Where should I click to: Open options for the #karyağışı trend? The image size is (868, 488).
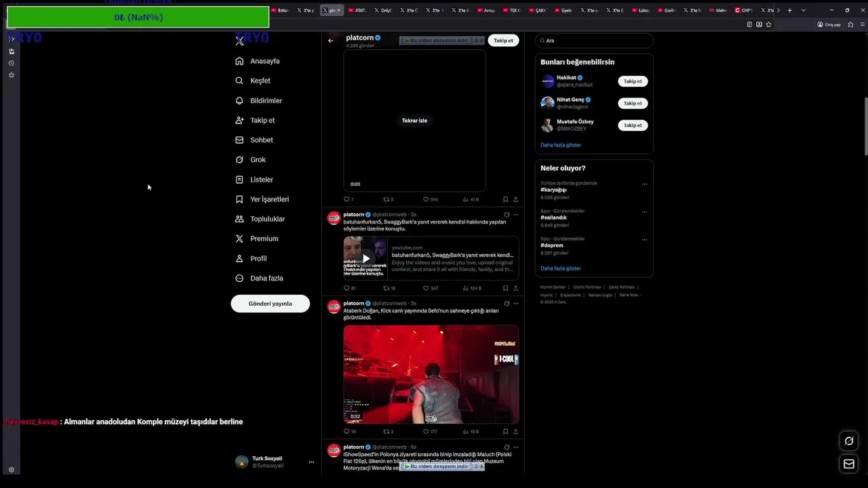tap(644, 184)
